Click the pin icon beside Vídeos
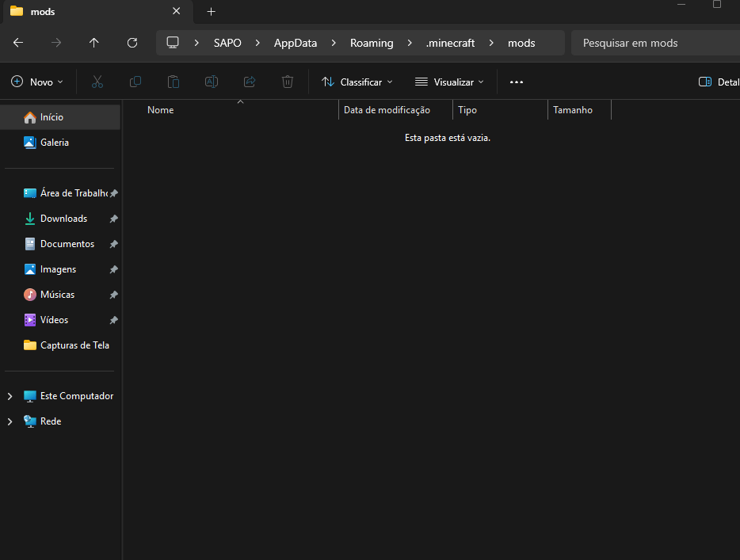The width and height of the screenshot is (740, 560). click(114, 320)
